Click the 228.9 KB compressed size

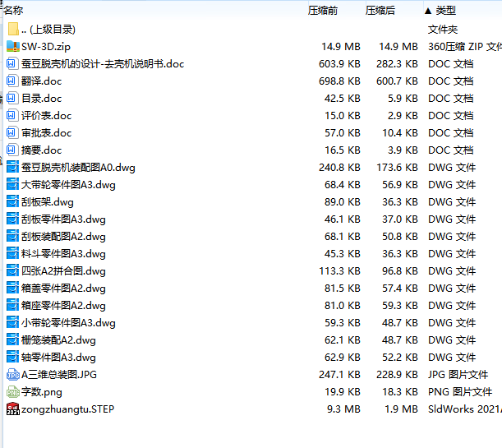[x=397, y=375]
